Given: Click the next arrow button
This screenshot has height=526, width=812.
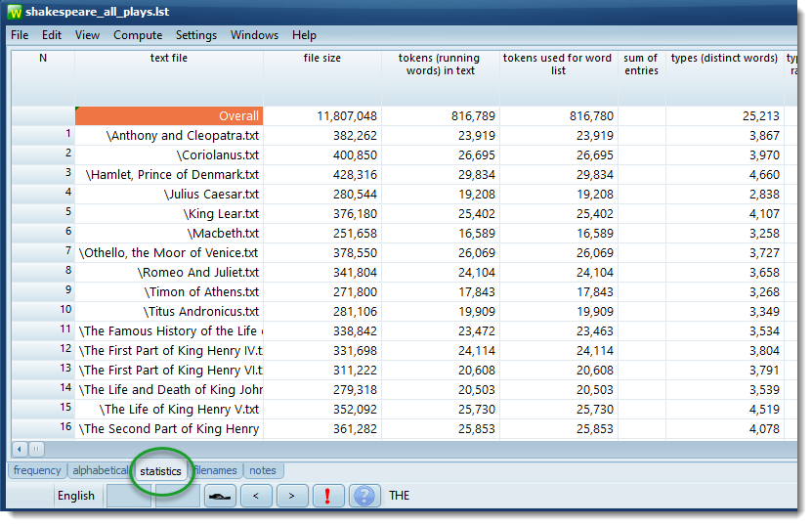Looking at the screenshot, I should (292, 496).
